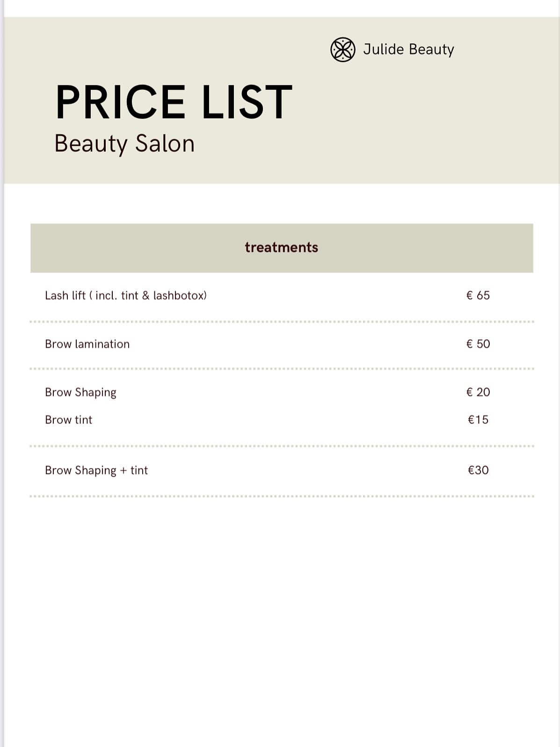The height and width of the screenshot is (747, 560).
Task: Click dotted divider below Brow tint row
Action: (x=281, y=446)
